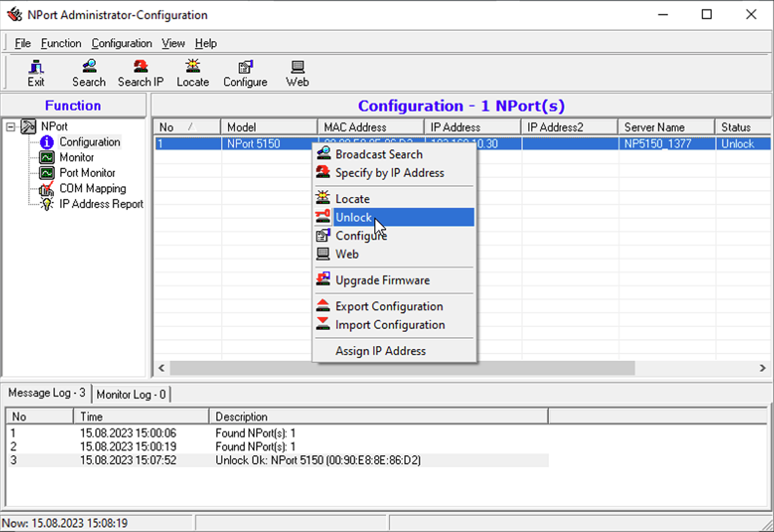Viewport: 774px width, 532px height.
Task: Click the Upgrade Firmware icon
Action: 323,280
